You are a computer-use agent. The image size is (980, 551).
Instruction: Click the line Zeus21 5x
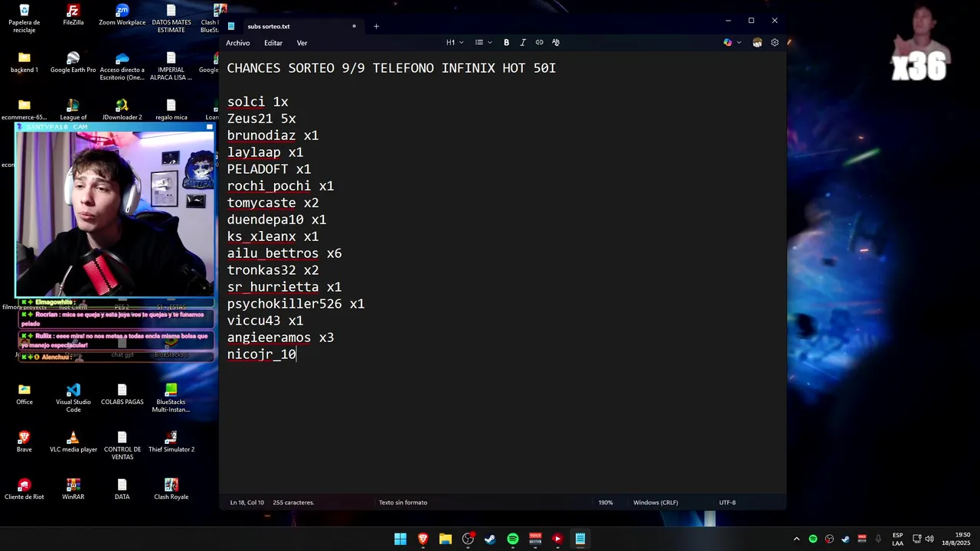click(261, 119)
